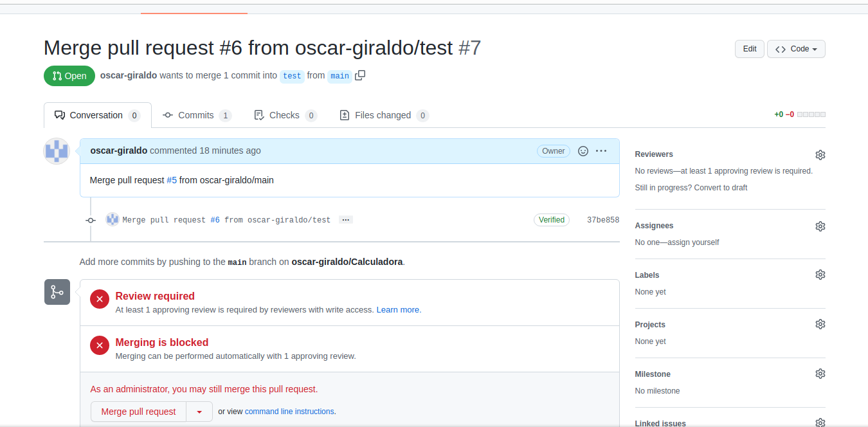Switch to the Conversation tab
Viewport: 868px width, 427px height.
[98, 115]
